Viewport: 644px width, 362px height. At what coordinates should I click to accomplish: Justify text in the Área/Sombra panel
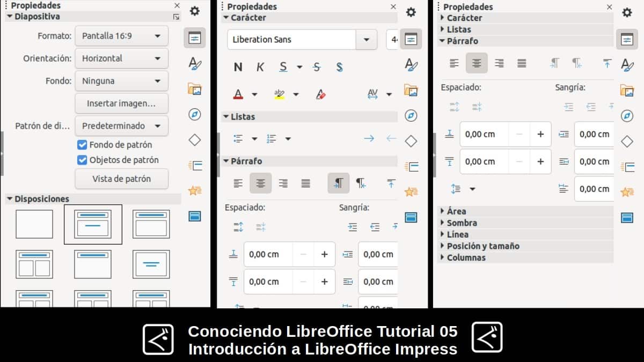coord(522,63)
